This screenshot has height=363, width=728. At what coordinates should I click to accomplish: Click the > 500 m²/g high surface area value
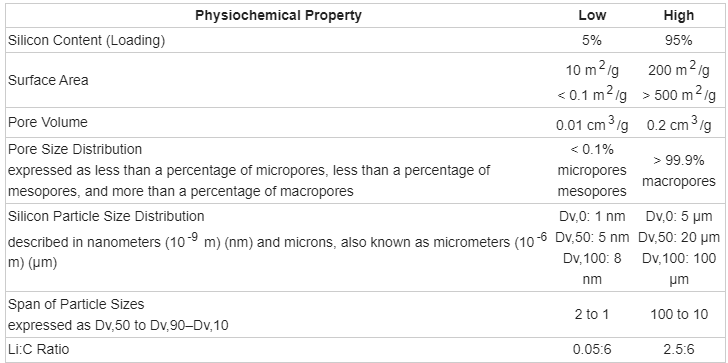[679, 95]
